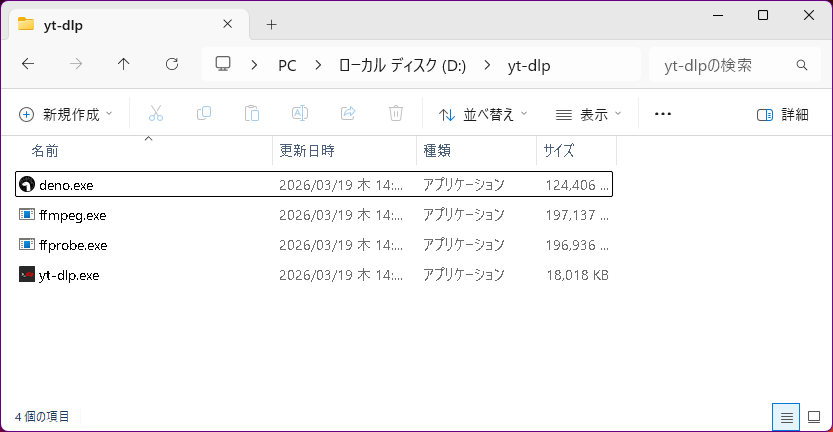Click ローカル ディスク (D:) in breadcrumb
This screenshot has width=833, height=432.
coord(402,65)
